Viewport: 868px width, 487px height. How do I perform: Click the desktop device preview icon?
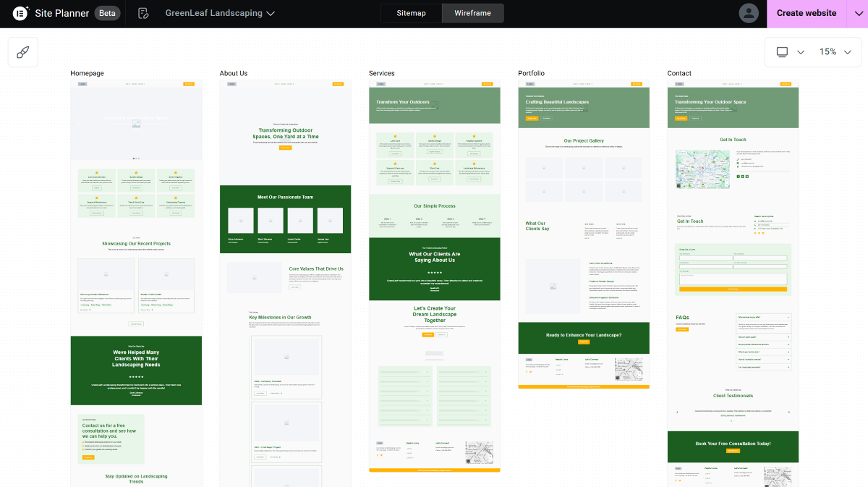pos(782,52)
